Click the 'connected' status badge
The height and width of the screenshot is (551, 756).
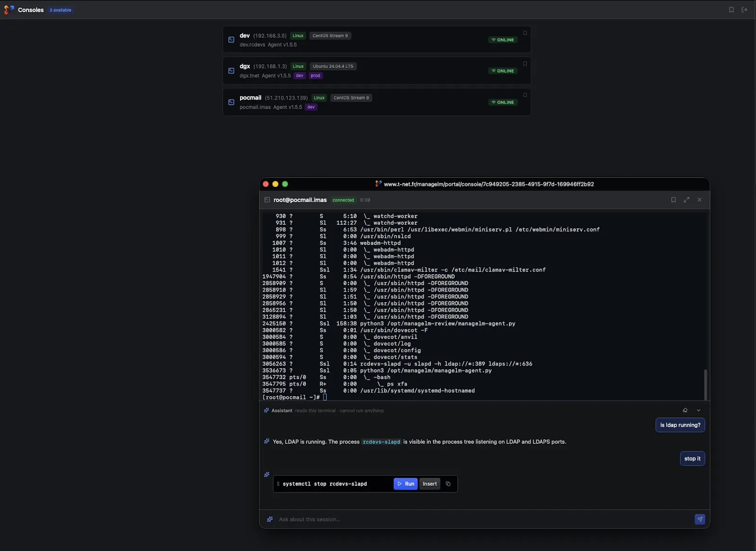click(x=343, y=200)
